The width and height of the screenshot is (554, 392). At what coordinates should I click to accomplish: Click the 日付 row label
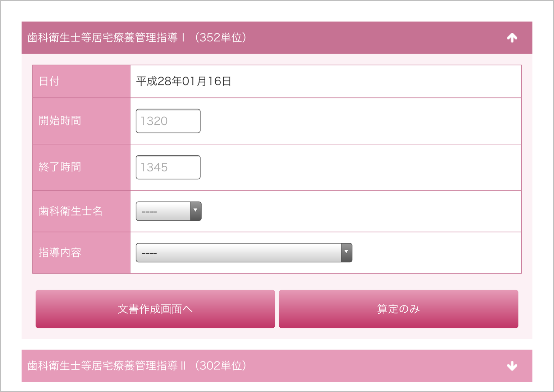49,81
